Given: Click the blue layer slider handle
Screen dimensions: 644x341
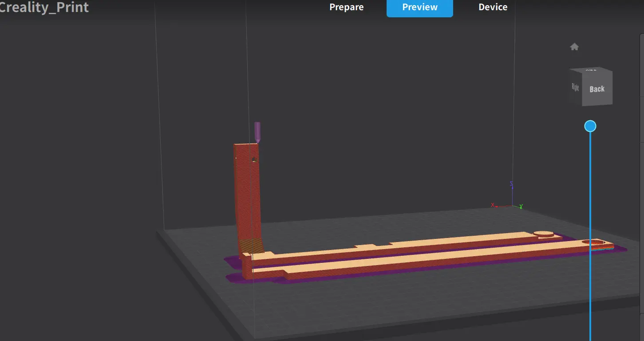Looking at the screenshot, I should [x=590, y=127].
